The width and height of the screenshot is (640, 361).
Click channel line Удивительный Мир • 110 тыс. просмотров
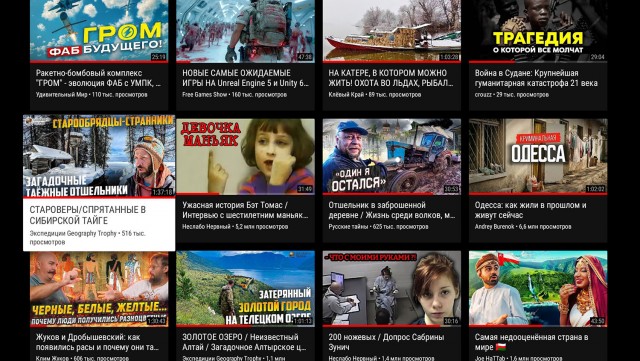click(91, 95)
